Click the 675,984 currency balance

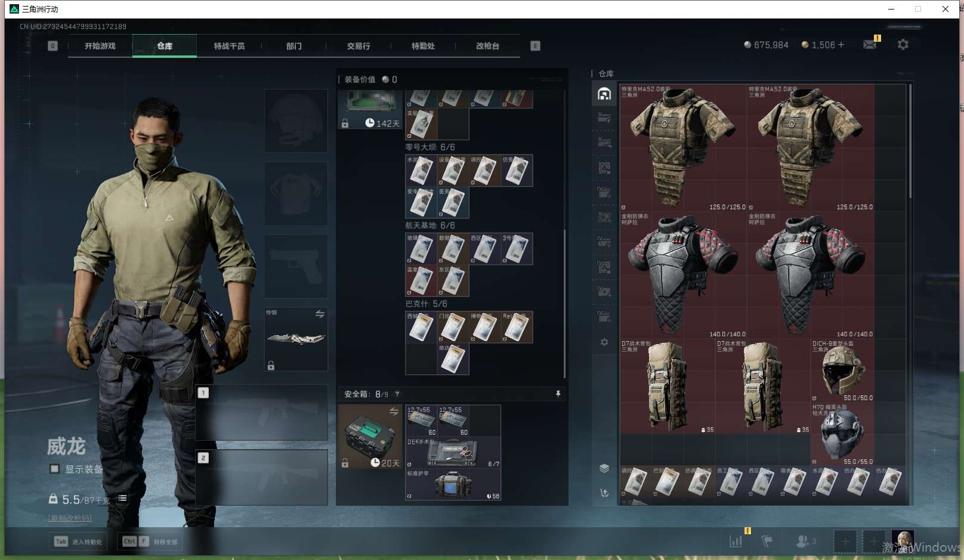(x=766, y=45)
